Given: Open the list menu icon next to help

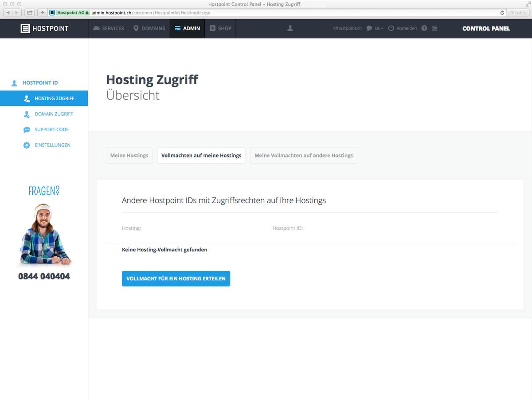Looking at the screenshot, I should tap(434, 28).
